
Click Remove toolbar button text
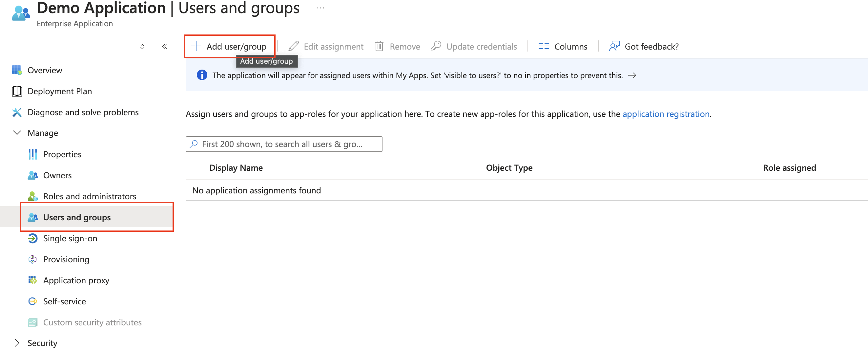point(405,46)
